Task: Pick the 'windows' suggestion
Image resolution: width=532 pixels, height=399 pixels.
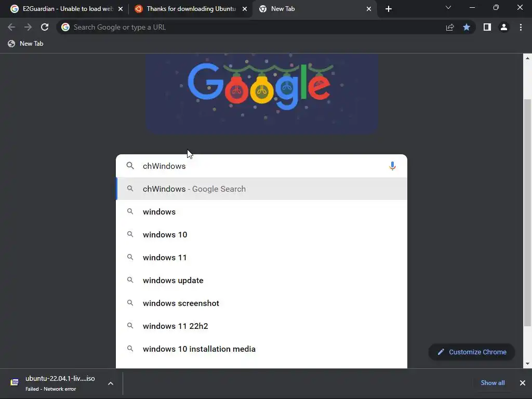Action: pos(261,212)
